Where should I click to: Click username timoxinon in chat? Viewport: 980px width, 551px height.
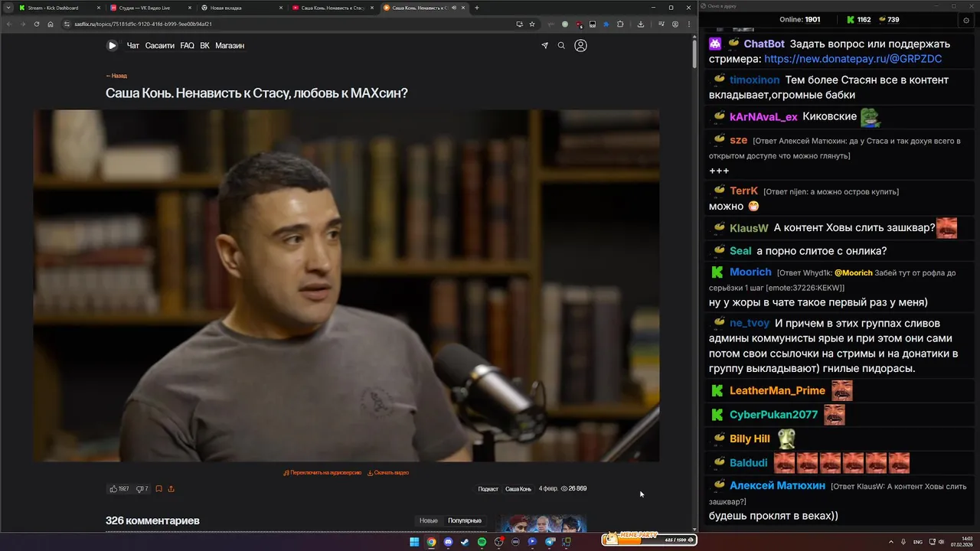754,80
